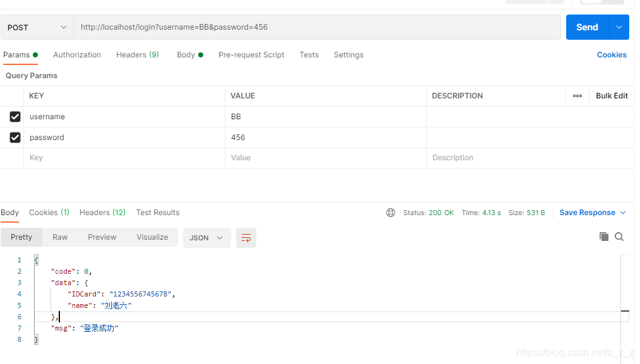Click the username key cell
The width and height of the screenshot is (640, 364).
tap(124, 117)
